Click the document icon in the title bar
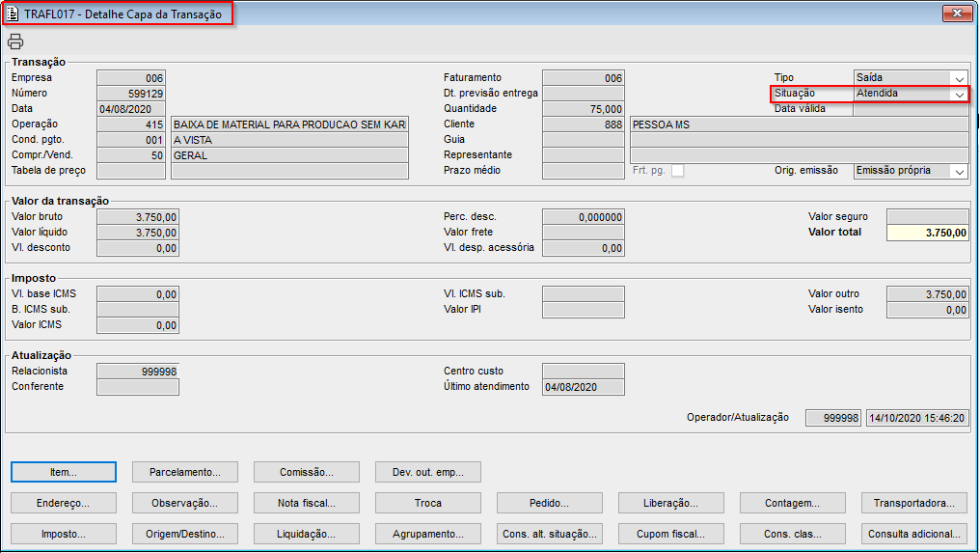980x553 pixels. [x=13, y=14]
